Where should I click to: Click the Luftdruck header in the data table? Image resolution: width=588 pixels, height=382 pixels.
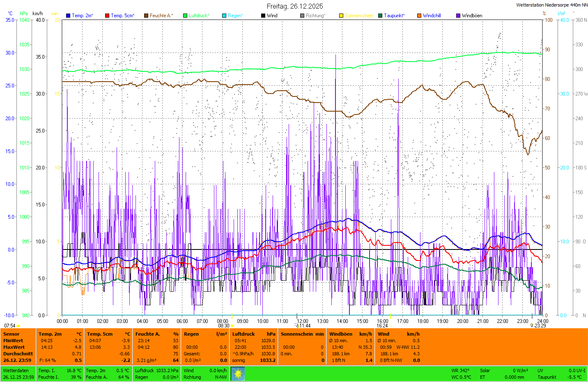[x=243, y=334]
